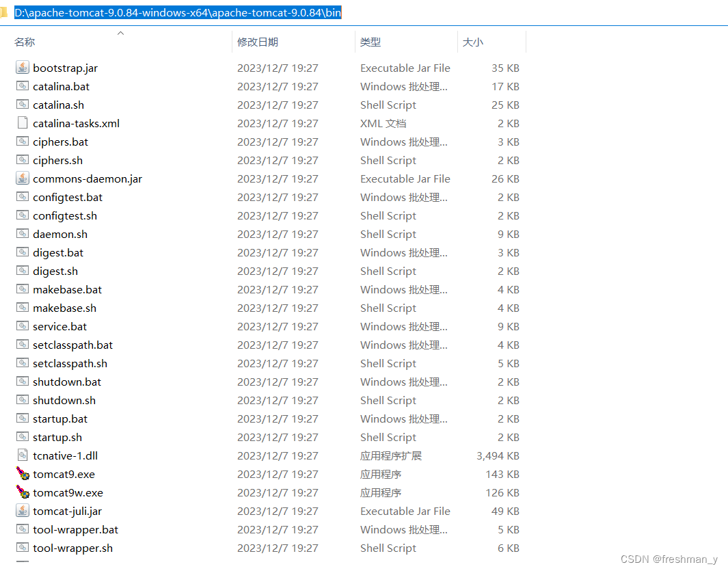Click the configtest.bat file icon
This screenshot has height=571, width=728.
tap(23, 196)
